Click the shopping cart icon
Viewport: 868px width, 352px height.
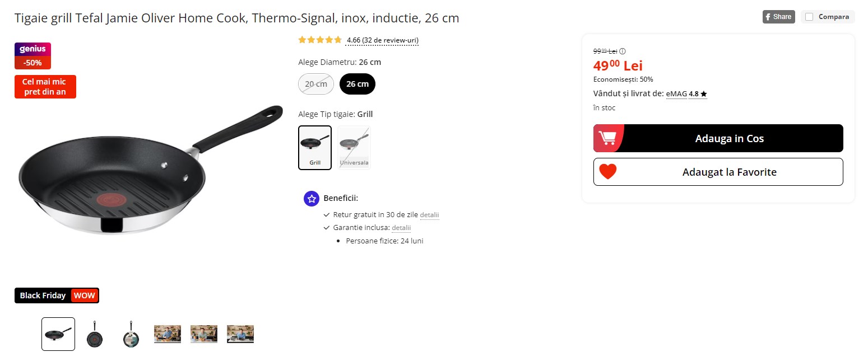(x=607, y=138)
